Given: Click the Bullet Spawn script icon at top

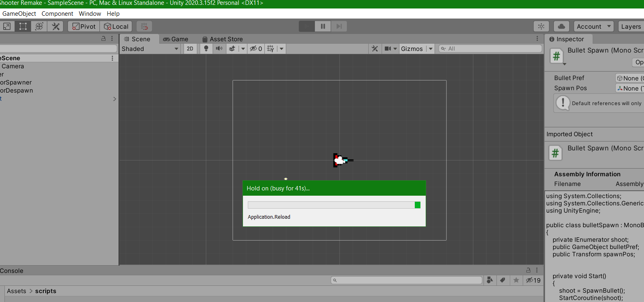Looking at the screenshot, I should [x=557, y=56].
